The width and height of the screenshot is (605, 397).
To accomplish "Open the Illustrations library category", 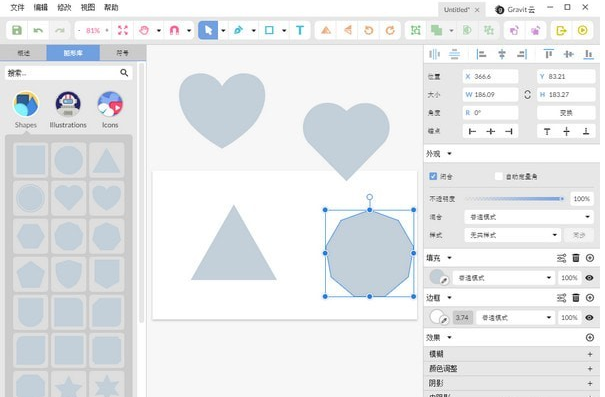I will (x=68, y=110).
